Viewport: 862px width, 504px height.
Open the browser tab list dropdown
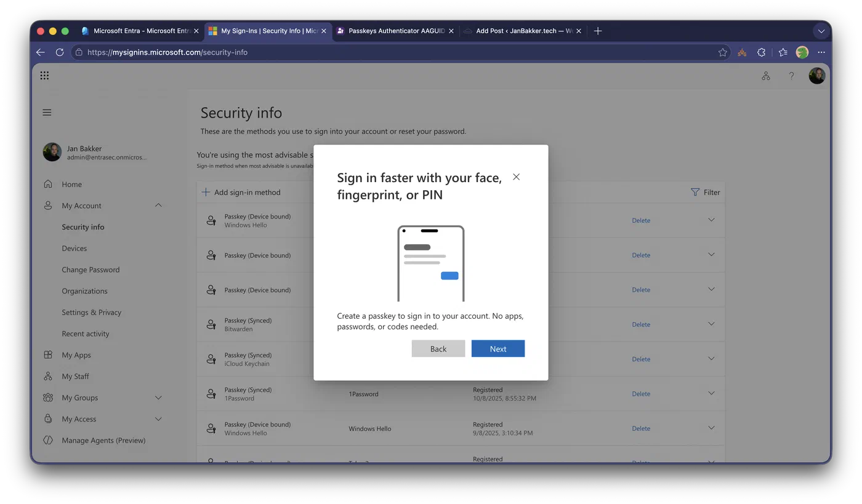pos(821,31)
